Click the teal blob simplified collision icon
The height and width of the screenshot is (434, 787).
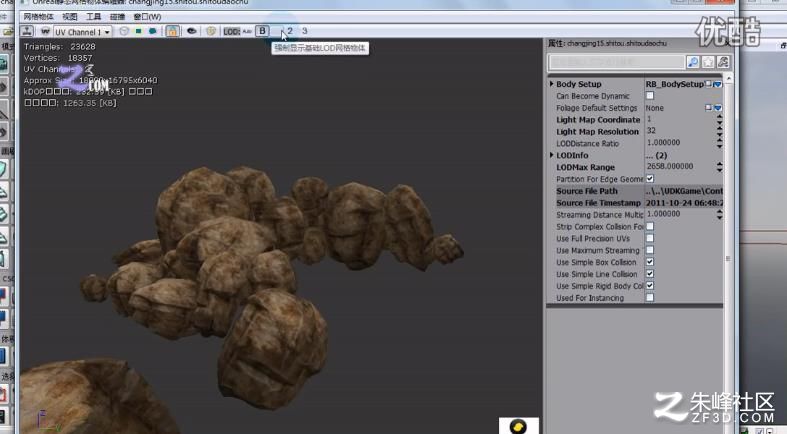(x=153, y=31)
